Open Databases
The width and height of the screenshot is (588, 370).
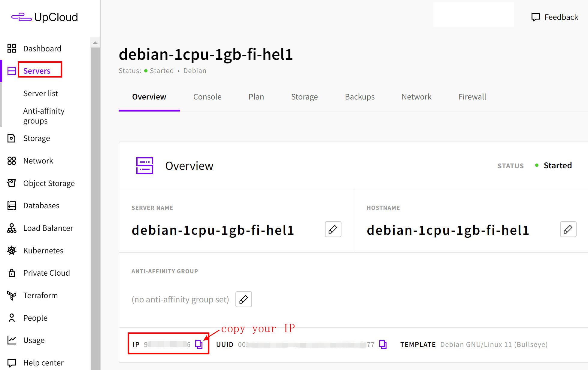pyautogui.click(x=41, y=206)
